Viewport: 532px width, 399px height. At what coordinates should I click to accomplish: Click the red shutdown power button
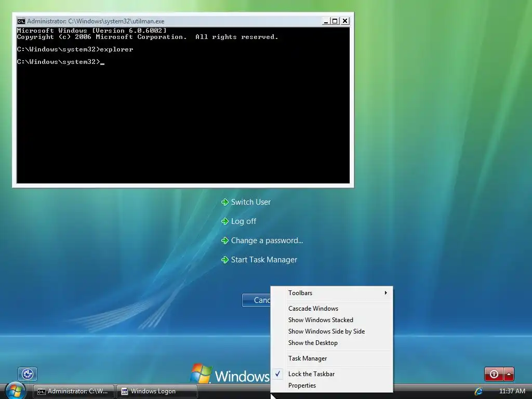pos(494,374)
